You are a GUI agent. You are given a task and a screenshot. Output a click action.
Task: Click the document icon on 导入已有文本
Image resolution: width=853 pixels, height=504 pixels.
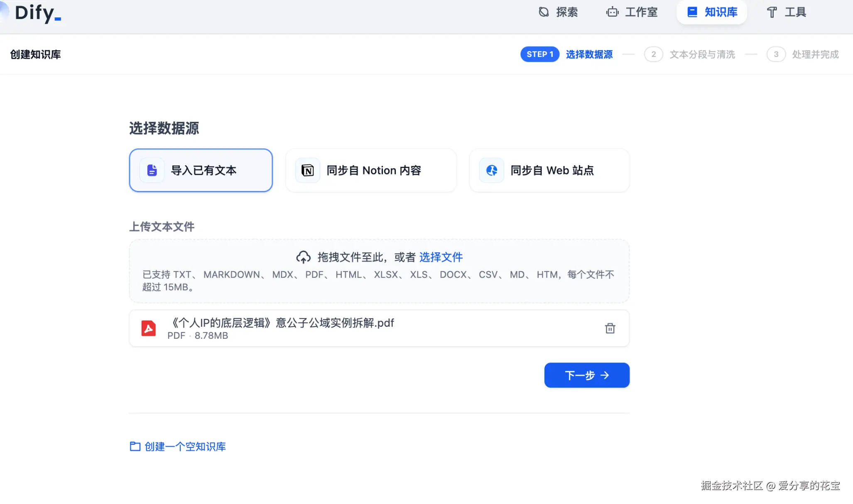pyautogui.click(x=152, y=170)
